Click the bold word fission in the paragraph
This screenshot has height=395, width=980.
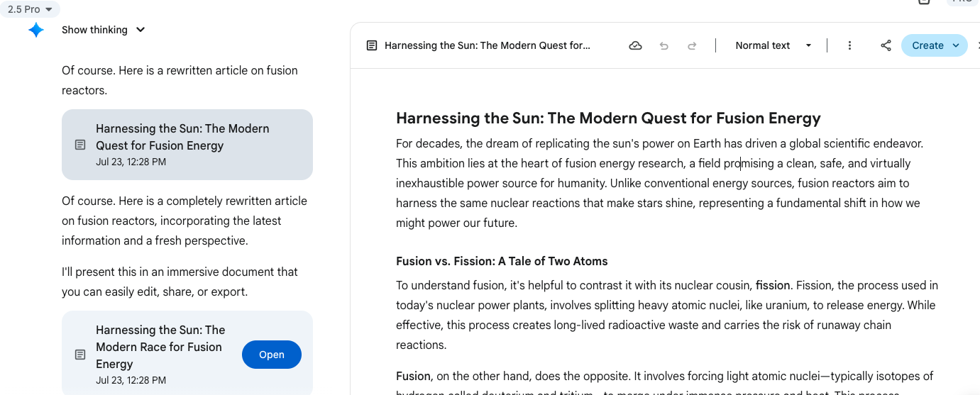point(773,285)
